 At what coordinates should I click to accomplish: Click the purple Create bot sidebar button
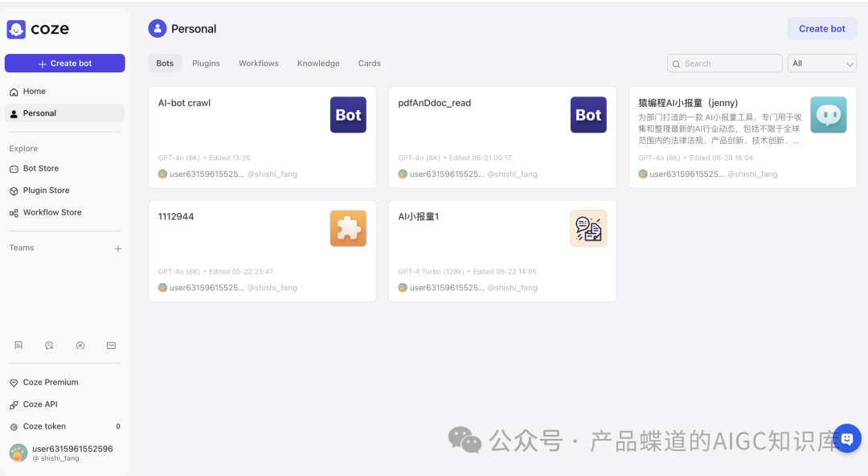(x=65, y=64)
